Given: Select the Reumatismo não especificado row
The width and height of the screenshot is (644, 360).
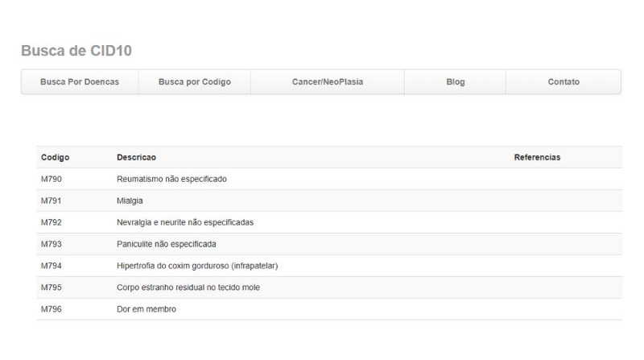Looking at the screenshot, I should (x=171, y=179).
